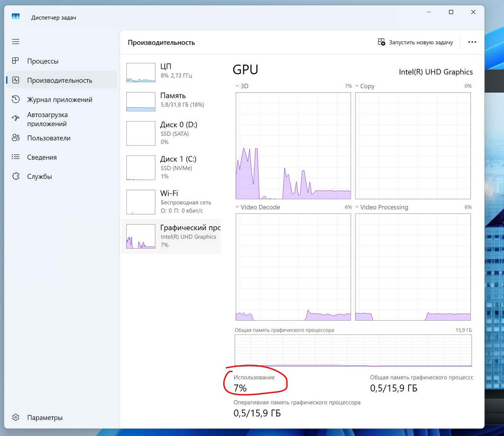Select the Графический процессор graph thumbnail
This screenshot has height=436, width=504.
click(141, 236)
